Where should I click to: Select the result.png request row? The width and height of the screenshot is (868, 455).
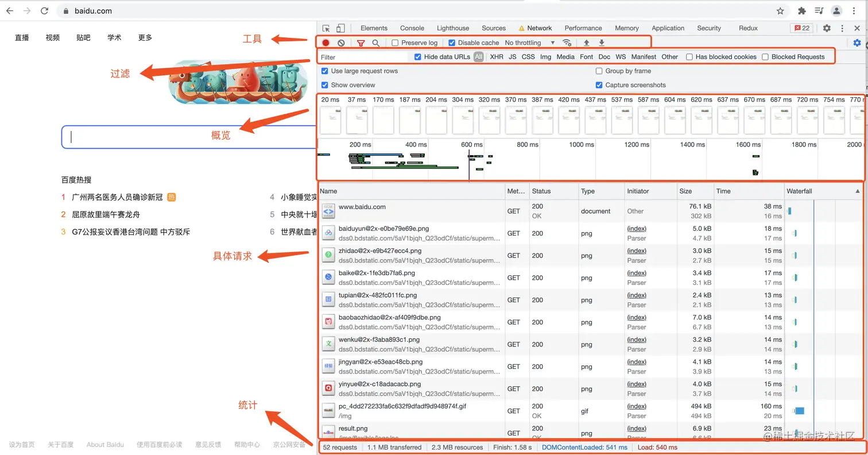coord(590,432)
